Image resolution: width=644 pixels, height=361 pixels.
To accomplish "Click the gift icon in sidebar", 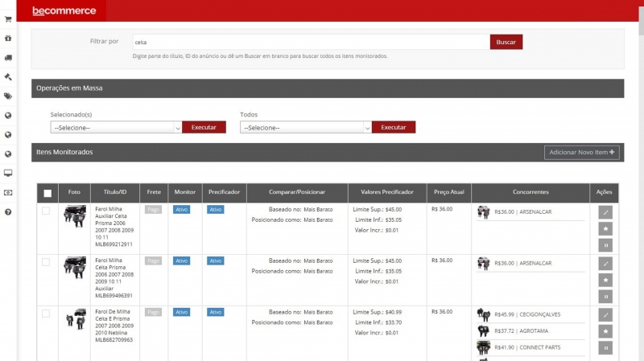I will (8, 38).
